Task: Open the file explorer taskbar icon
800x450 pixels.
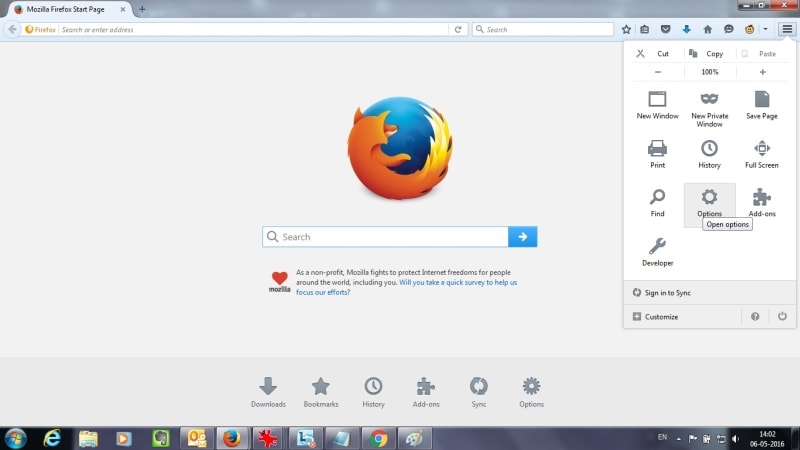Action: click(88, 438)
